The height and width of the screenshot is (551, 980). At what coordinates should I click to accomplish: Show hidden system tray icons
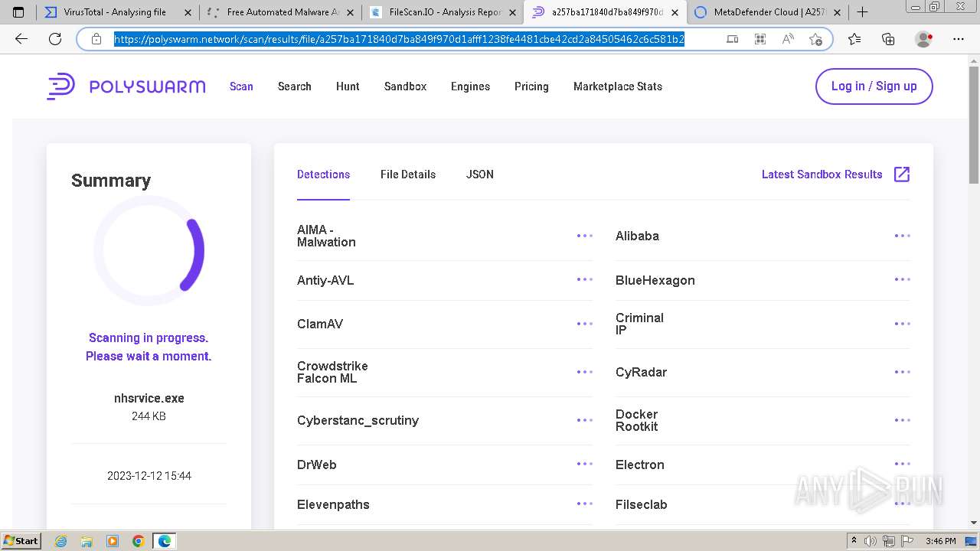point(854,541)
